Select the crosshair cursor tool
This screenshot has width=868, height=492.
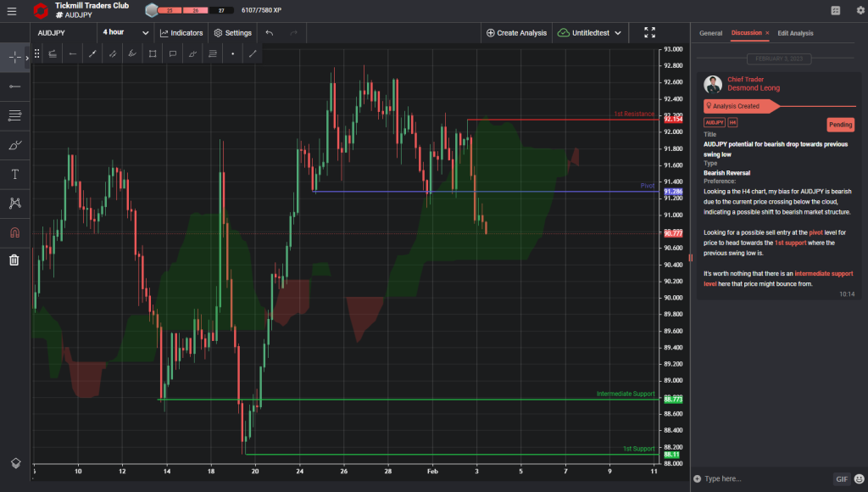[x=13, y=57]
